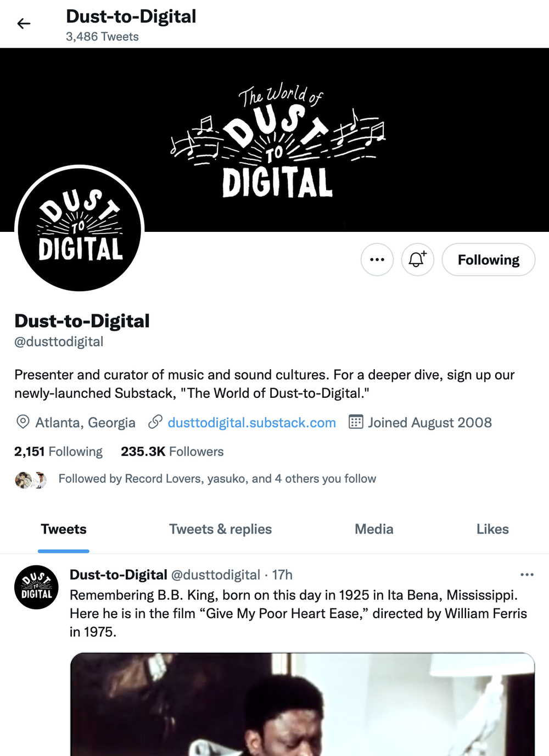Switch to the Media tab

point(374,529)
